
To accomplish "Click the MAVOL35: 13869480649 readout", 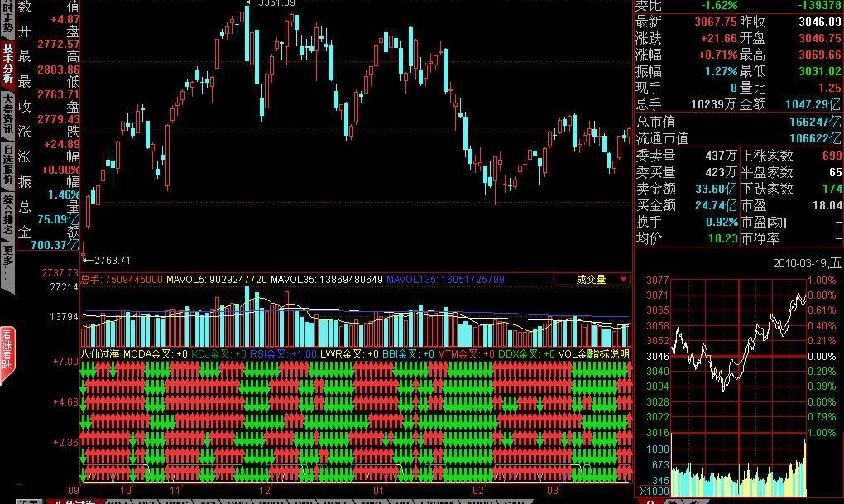I will coord(327,280).
